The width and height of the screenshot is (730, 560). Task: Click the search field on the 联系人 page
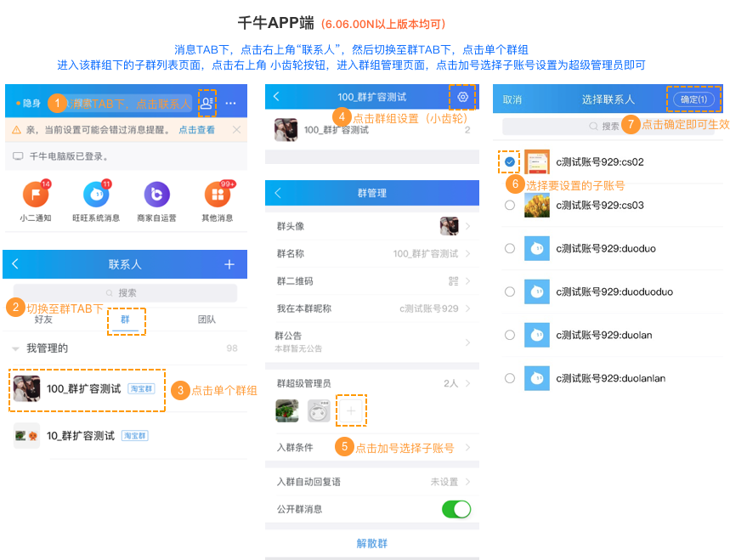pos(125,292)
